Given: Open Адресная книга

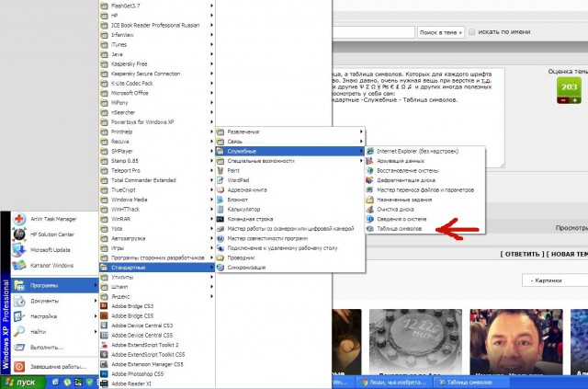Looking at the screenshot, I should [x=290, y=190].
